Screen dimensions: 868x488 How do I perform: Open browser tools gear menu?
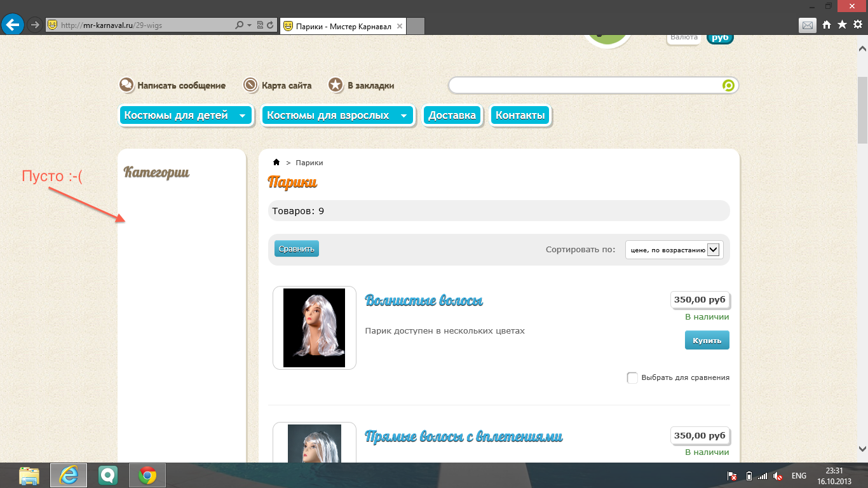(857, 25)
